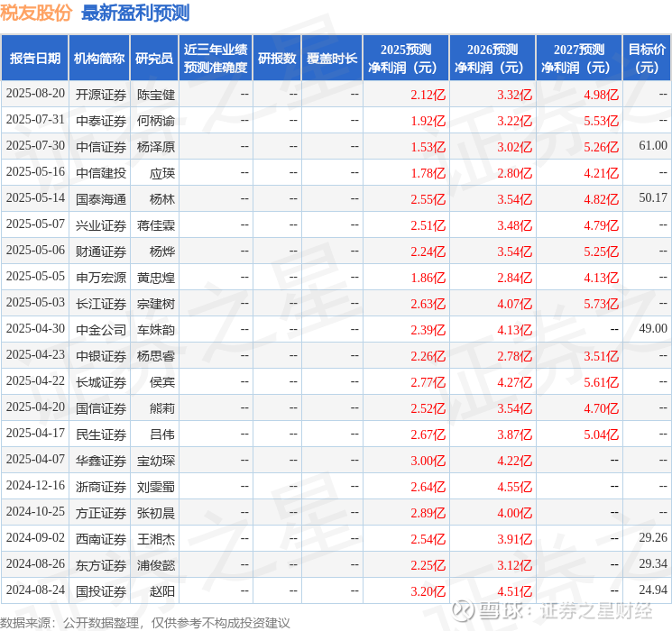Image resolution: width=672 pixels, height=631 pixels.
Task: Select the 中泰证券 institution cell
Action: point(101,121)
